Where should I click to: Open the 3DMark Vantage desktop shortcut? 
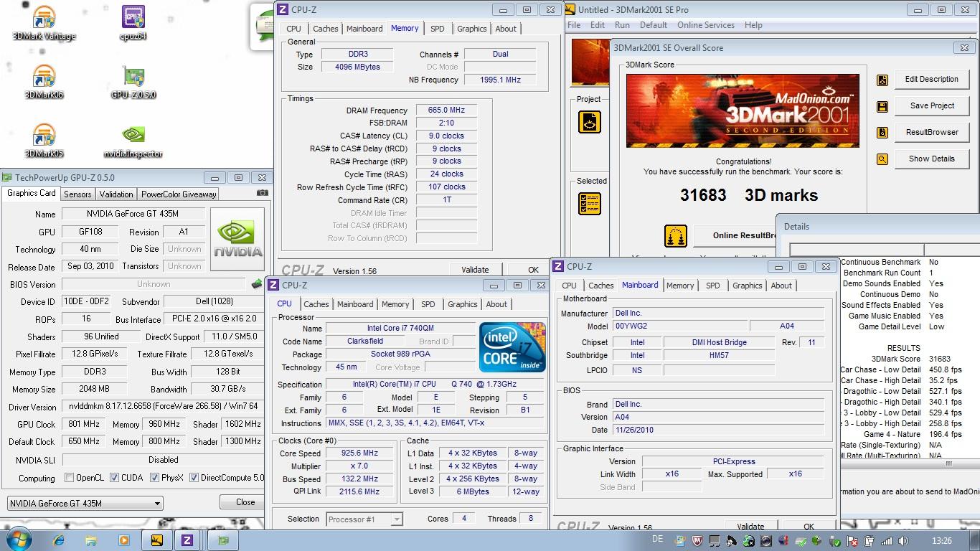point(44,22)
